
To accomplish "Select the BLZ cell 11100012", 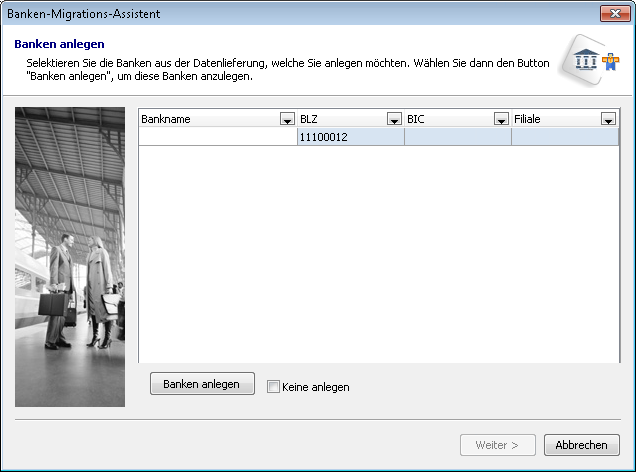I will pos(350,137).
